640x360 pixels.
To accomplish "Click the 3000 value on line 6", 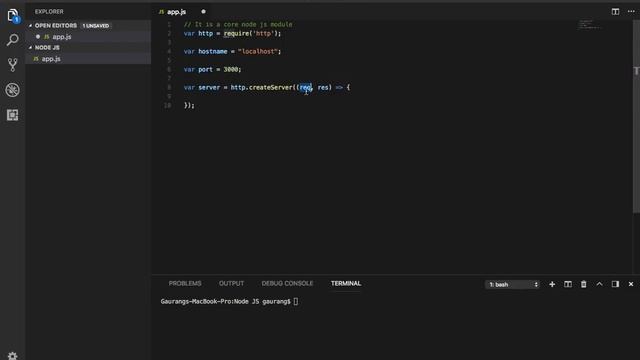I will 231,69.
